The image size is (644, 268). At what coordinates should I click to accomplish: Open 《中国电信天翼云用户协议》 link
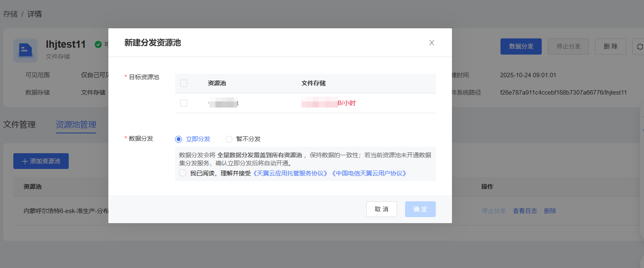coord(369,173)
